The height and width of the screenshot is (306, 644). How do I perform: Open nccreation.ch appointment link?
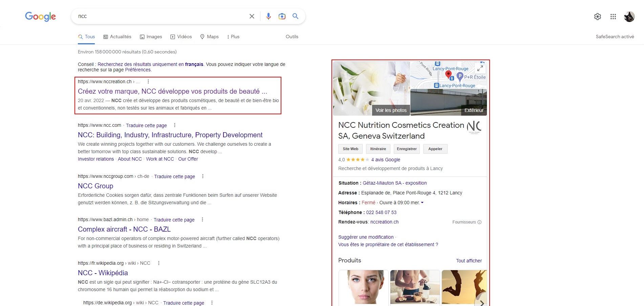[384, 222]
